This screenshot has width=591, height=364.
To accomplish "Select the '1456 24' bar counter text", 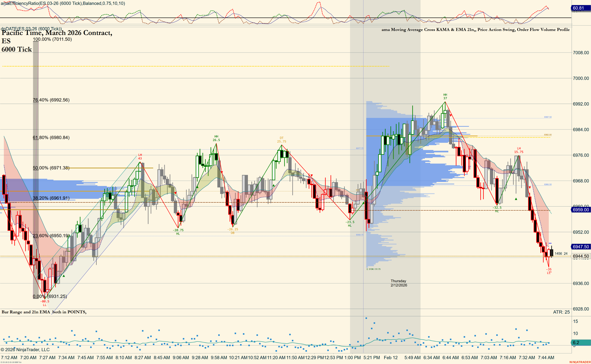I will click(561, 253).
